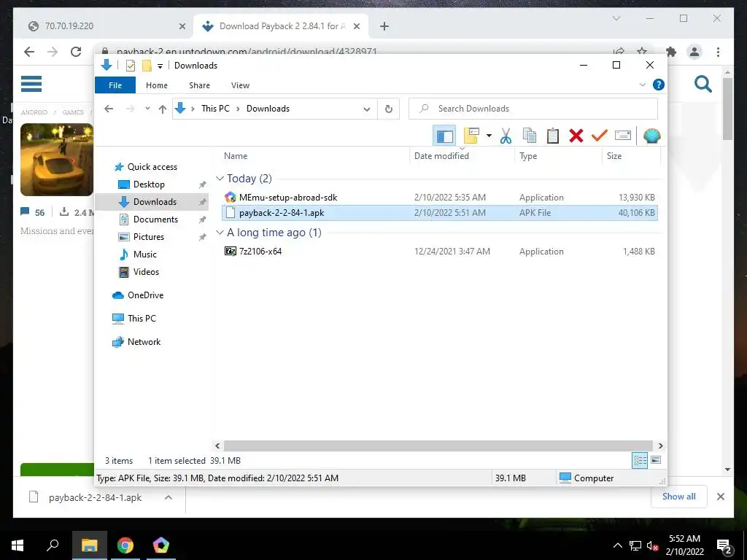Click the Copy toolbar icon
Screen dimensions: 747x560
[x=530, y=136]
